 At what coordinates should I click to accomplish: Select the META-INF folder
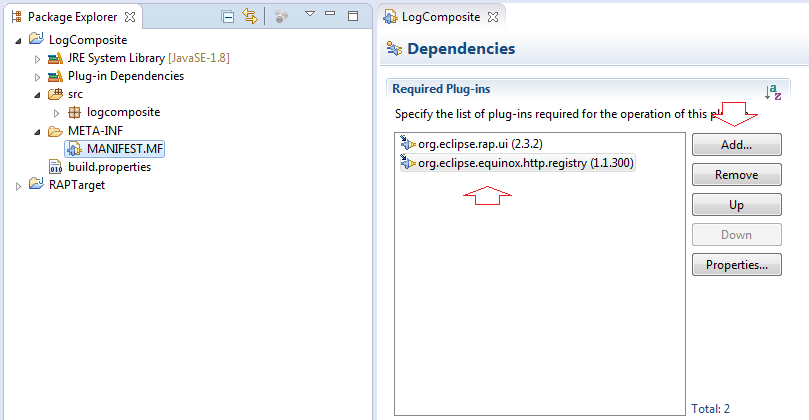coord(95,131)
